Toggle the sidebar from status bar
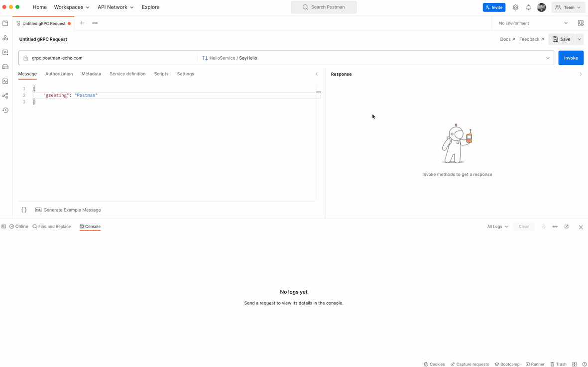Image resolution: width=588 pixels, height=367 pixels. click(4, 227)
